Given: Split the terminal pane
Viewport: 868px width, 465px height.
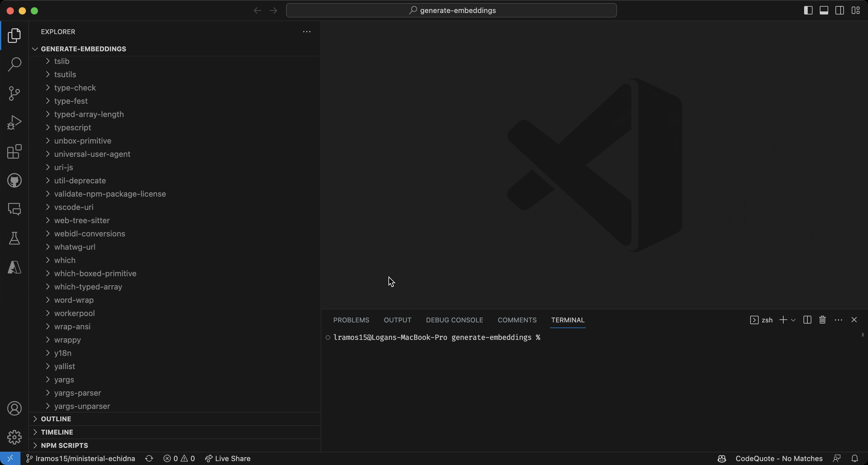Looking at the screenshot, I should point(807,320).
